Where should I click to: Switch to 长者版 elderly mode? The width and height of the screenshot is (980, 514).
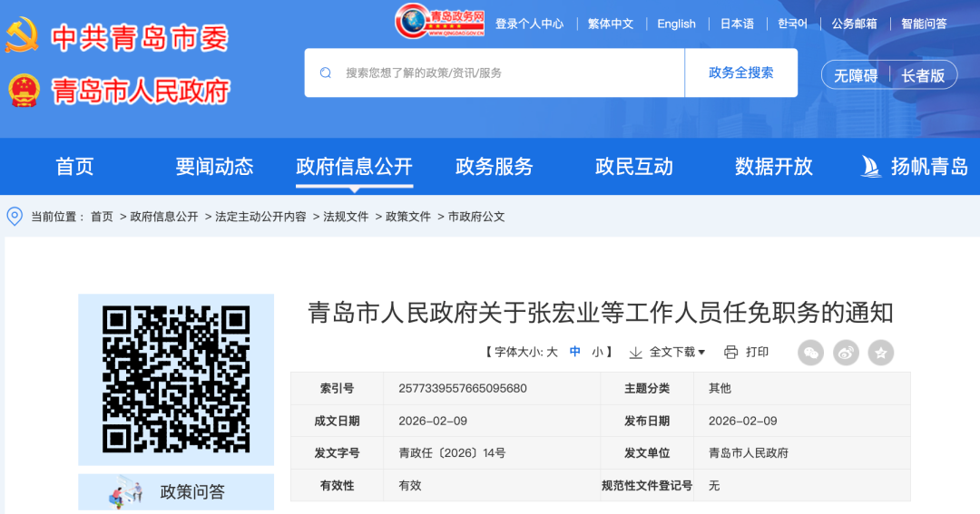point(923,75)
